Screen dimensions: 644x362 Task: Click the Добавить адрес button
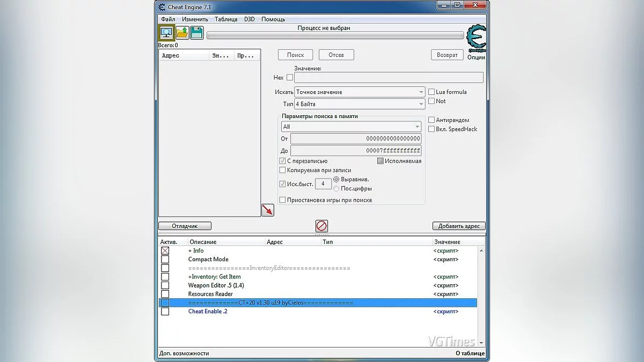pyautogui.click(x=458, y=226)
